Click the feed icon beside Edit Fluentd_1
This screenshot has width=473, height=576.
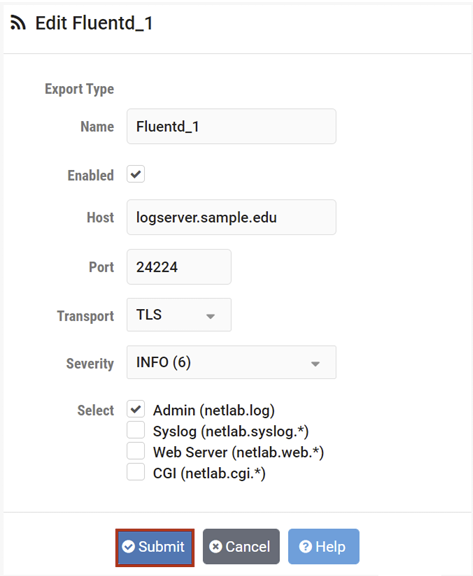coord(18,23)
